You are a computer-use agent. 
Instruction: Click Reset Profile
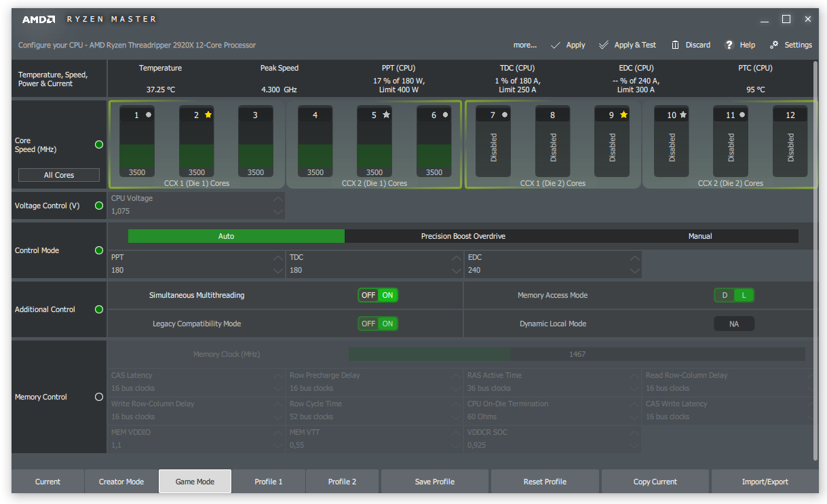(545, 482)
